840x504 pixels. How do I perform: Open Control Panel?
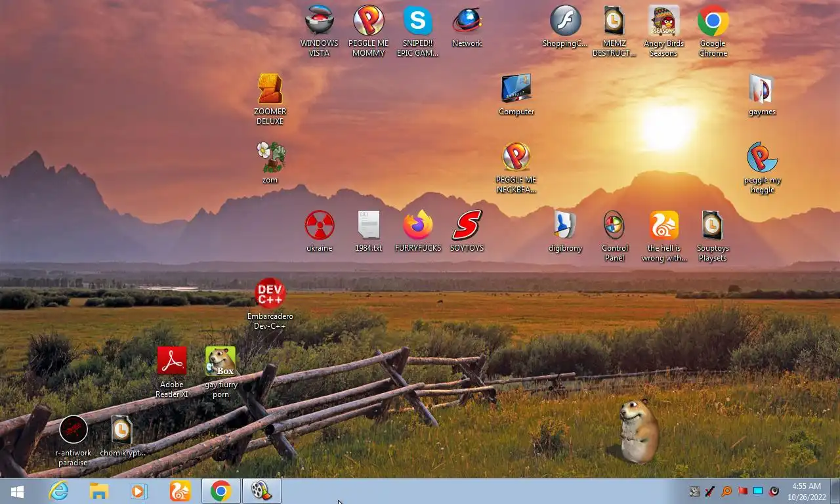[614, 236]
